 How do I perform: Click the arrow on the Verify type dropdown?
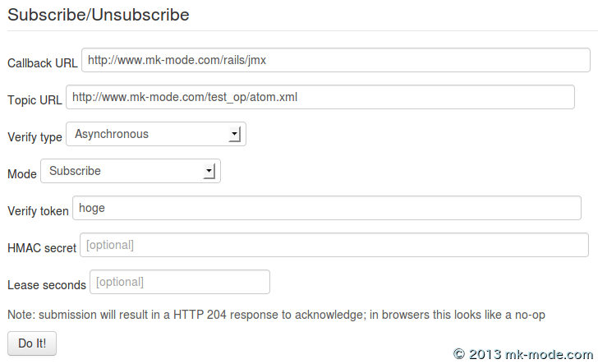click(235, 134)
